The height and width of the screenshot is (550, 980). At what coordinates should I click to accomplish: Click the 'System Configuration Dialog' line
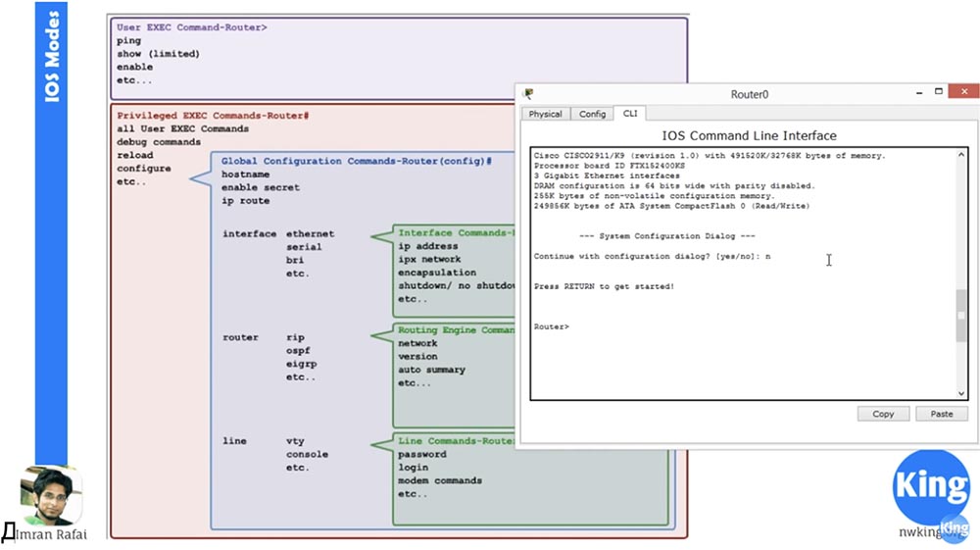click(x=666, y=236)
